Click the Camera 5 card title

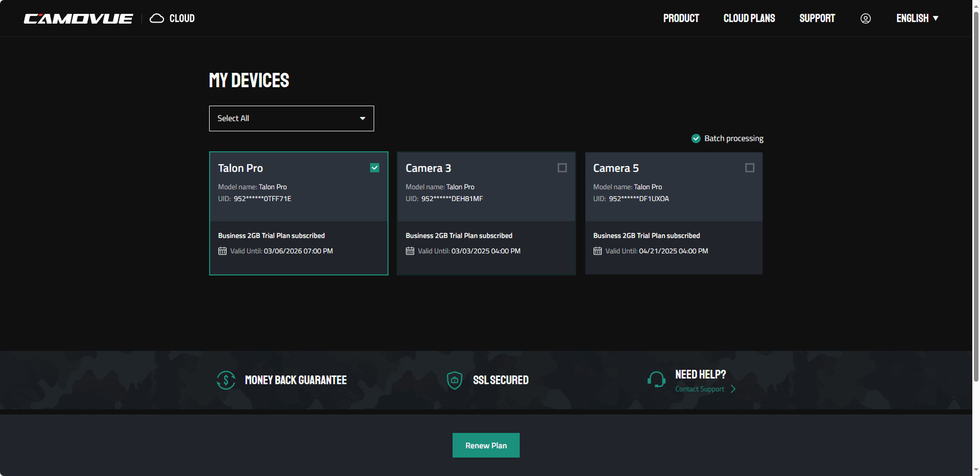(x=616, y=168)
